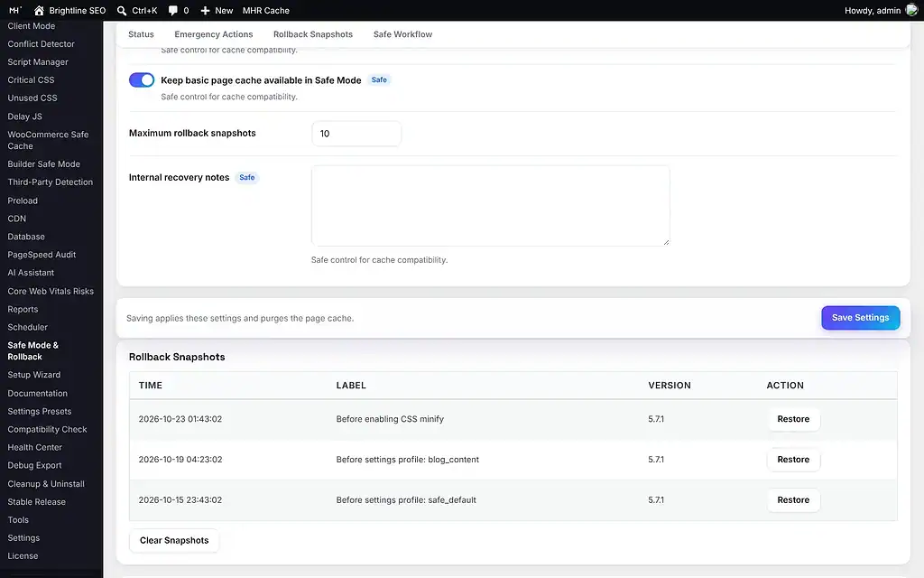924x578 pixels.
Task: Click the LABEL column header
Action: pyautogui.click(x=351, y=385)
